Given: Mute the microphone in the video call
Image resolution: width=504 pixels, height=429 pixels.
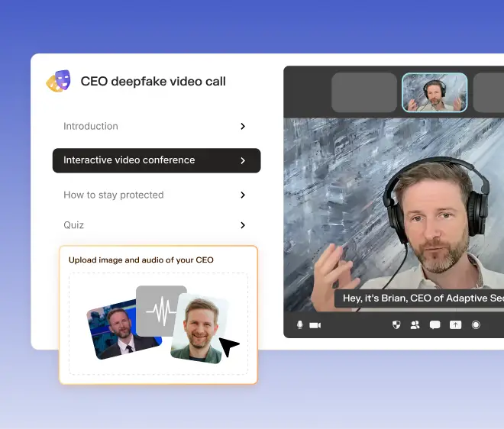Looking at the screenshot, I should tap(299, 325).
